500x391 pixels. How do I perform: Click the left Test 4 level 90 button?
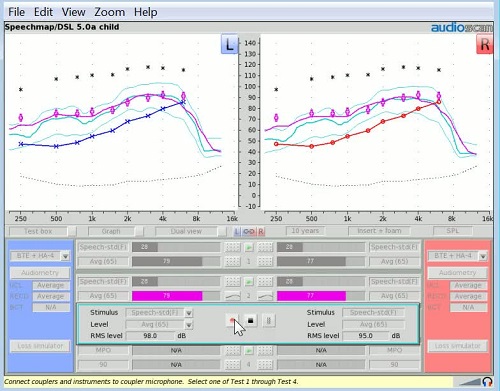click(103, 365)
